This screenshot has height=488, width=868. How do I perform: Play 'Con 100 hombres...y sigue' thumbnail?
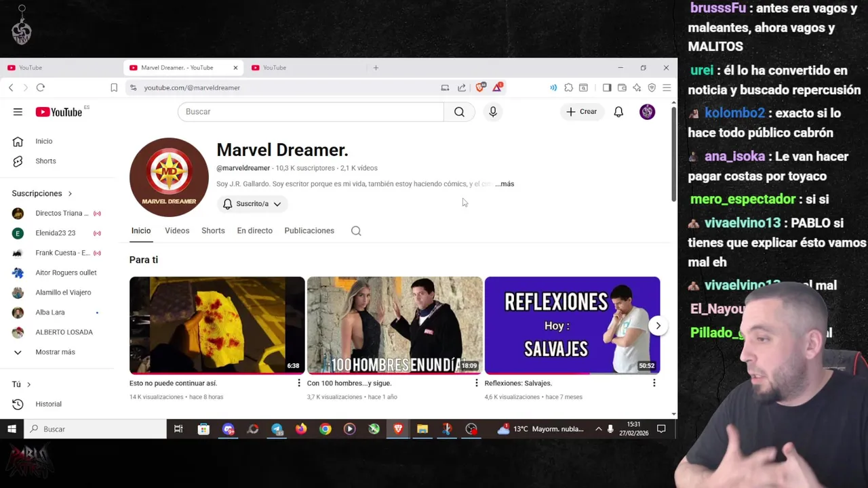tap(395, 325)
